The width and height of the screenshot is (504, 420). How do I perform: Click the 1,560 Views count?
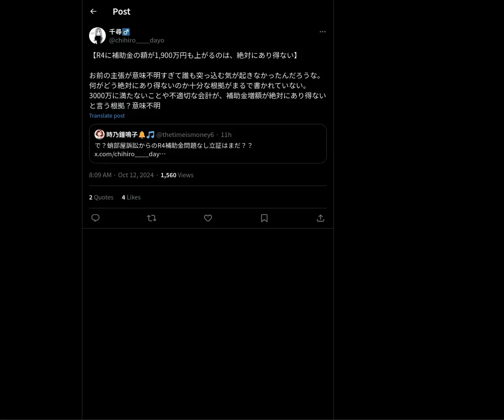coord(177,175)
